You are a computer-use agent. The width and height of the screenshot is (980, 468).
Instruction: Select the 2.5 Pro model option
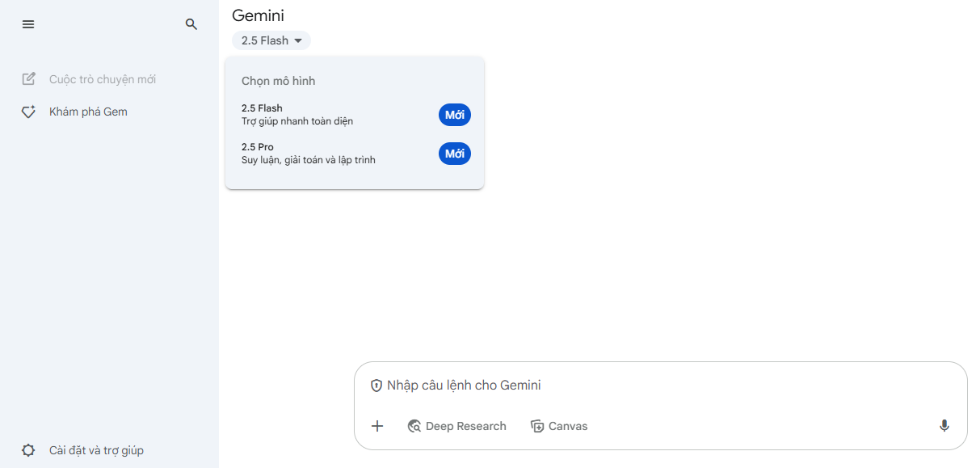[x=355, y=154]
